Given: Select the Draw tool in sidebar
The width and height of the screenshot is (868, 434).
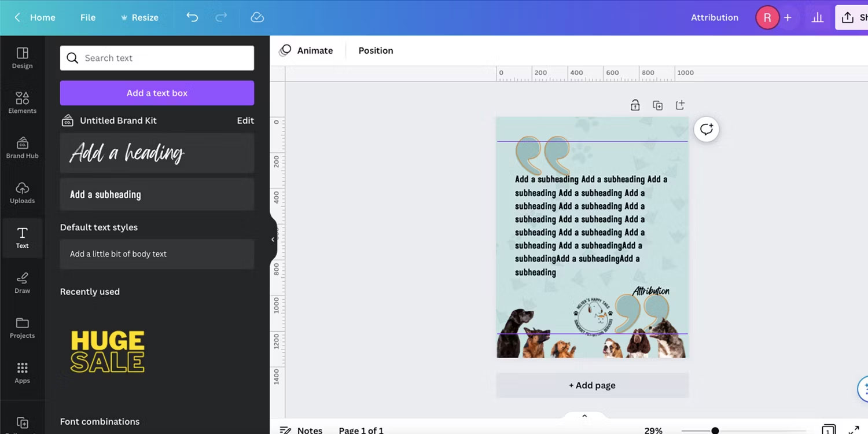Looking at the screenshot, I should click(22, 283).
